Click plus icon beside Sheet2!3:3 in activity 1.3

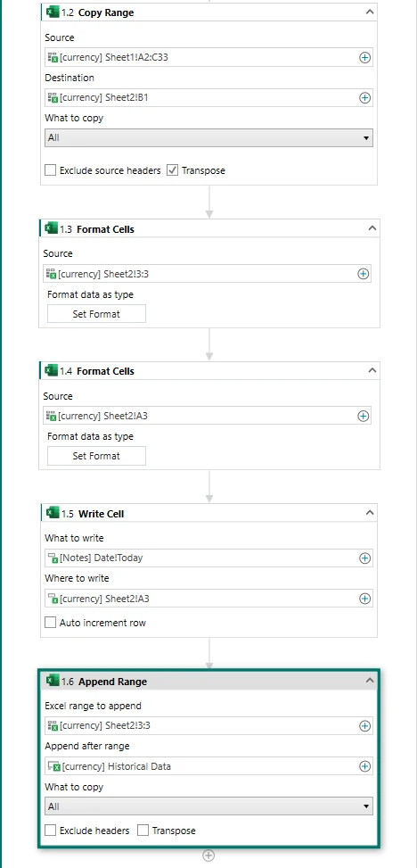363,274
